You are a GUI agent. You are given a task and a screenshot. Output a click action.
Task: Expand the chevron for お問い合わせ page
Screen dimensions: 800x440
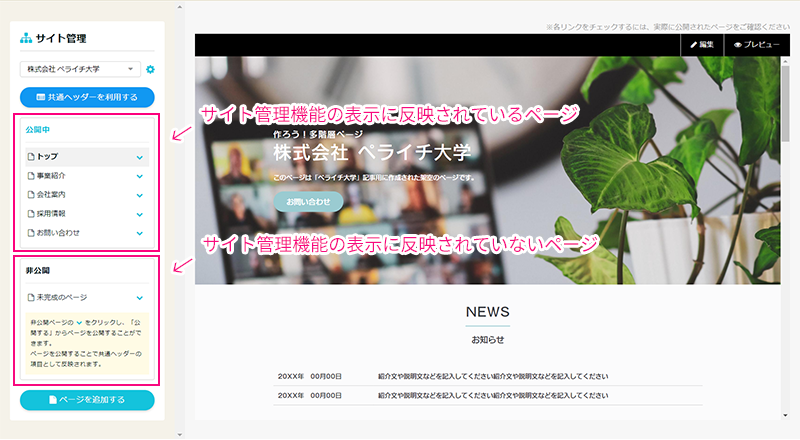[x=139, y=233]
